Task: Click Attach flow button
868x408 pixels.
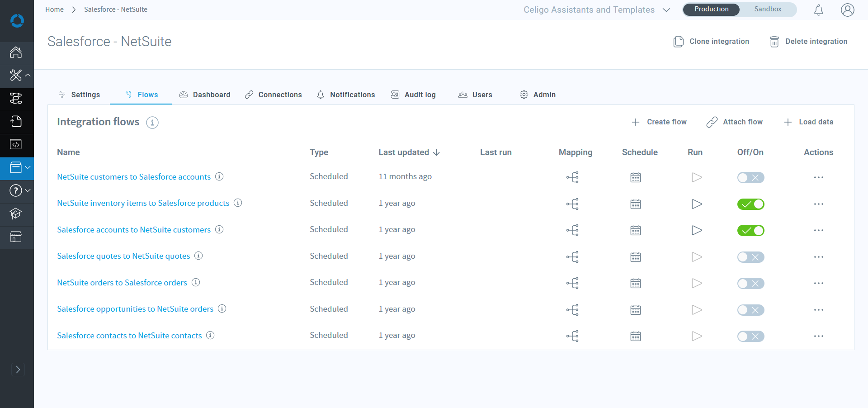Action: (734, 122)
